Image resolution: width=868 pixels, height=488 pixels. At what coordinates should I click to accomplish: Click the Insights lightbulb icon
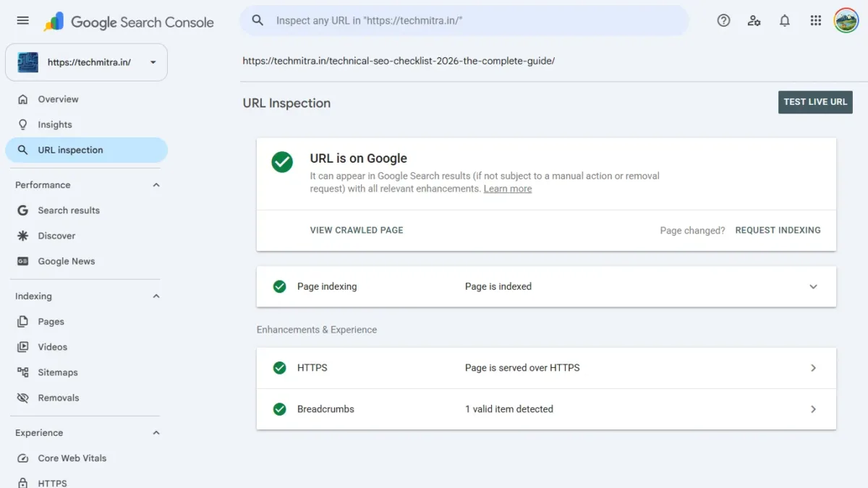(23, 124)
